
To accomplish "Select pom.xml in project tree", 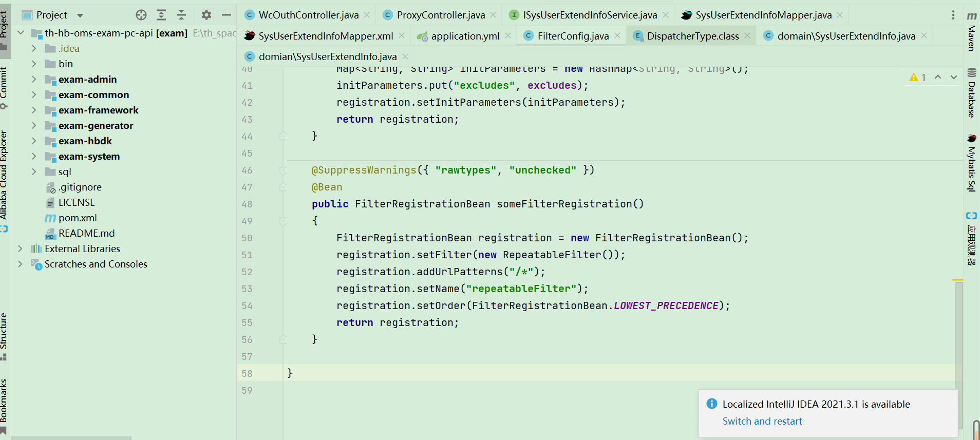I will [x=78, y=218].
